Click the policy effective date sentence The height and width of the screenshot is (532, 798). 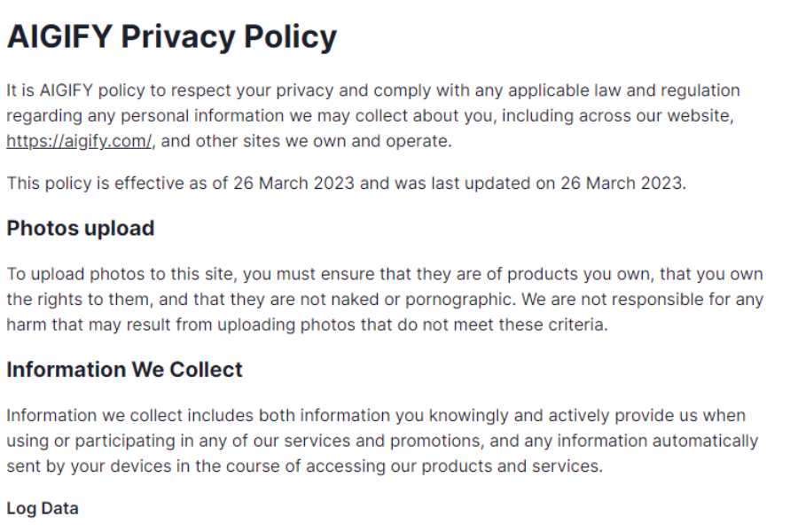click(x=346, y=184)
